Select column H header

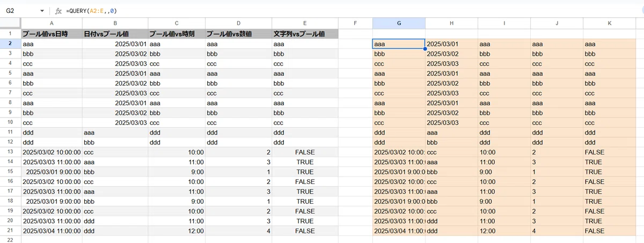[451, 23]
